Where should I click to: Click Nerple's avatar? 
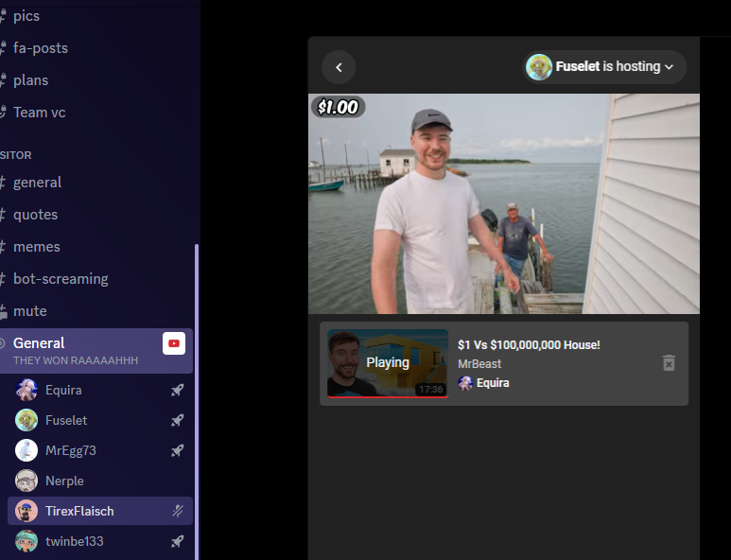(26, 481)
